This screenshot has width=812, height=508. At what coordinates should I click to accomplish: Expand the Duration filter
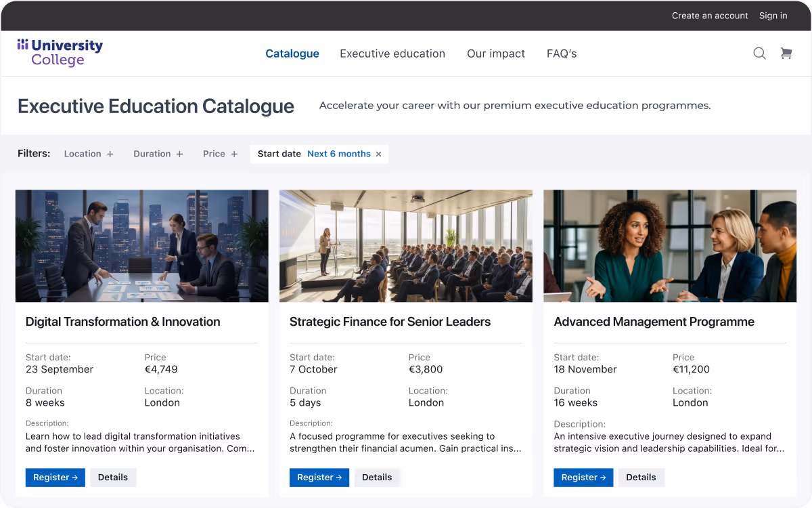158,154
